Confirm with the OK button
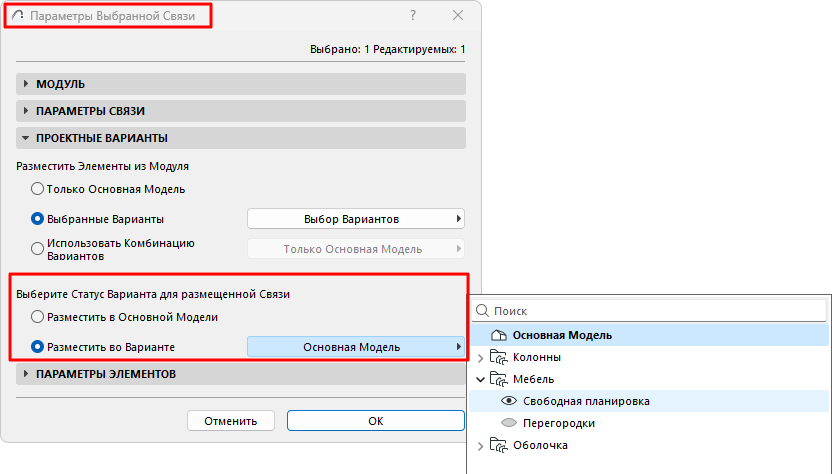Image resolution: width=832 pixels, height=474 pixels. pos(375,421)
